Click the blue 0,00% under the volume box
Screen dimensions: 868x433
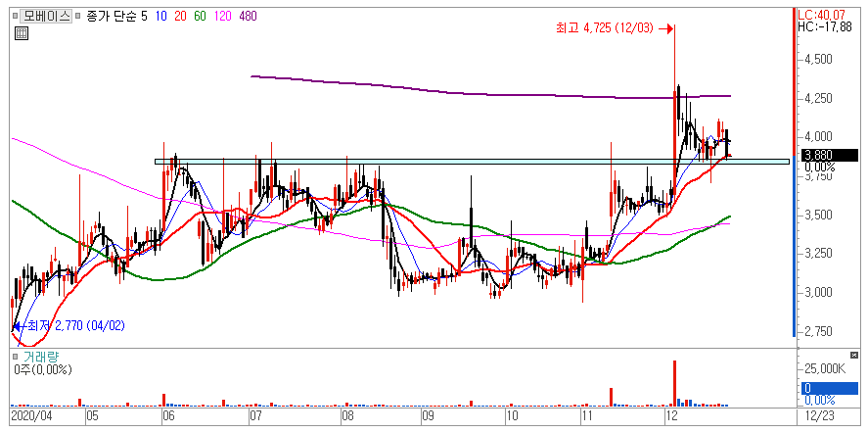(x=819, y=400)
